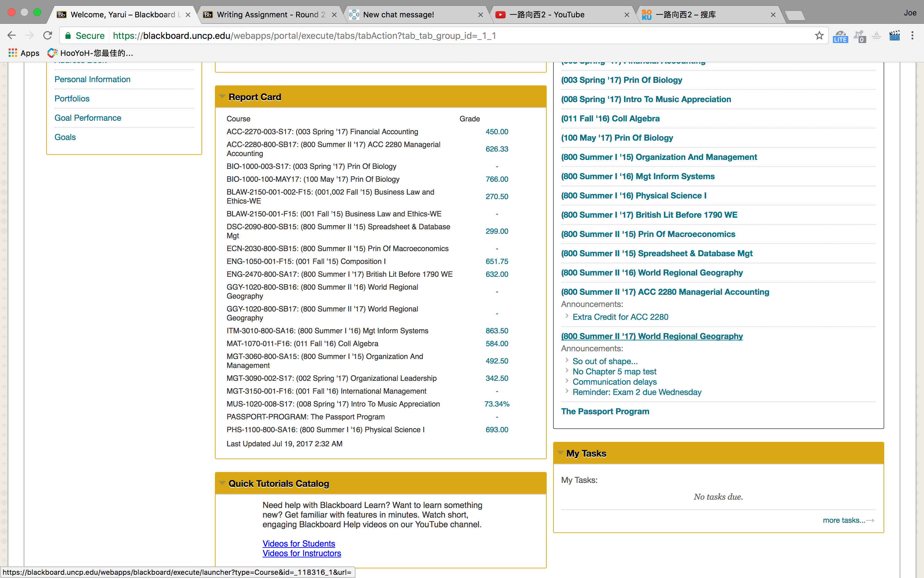Open (800 Summer II '17) ACC 2280 Managerial Accounting

pos(665,292)
